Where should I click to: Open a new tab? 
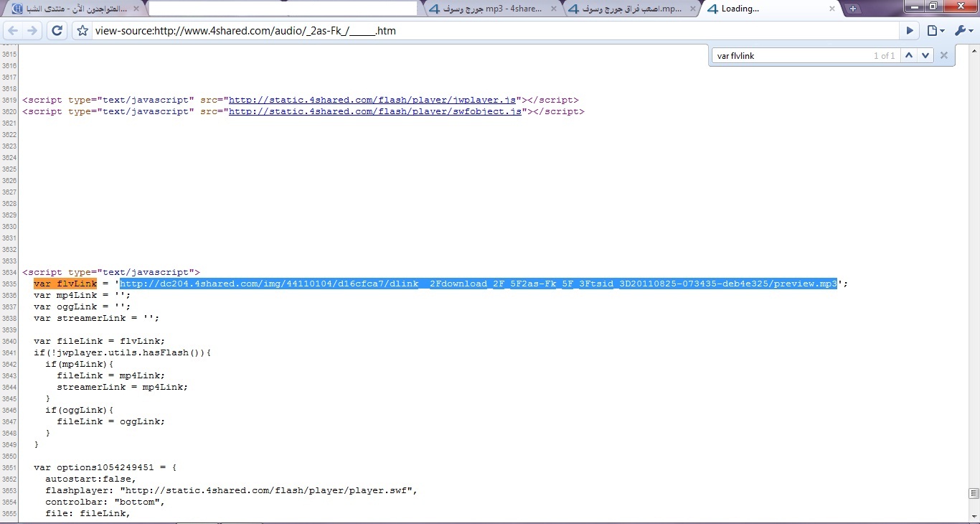coord(853,9)
